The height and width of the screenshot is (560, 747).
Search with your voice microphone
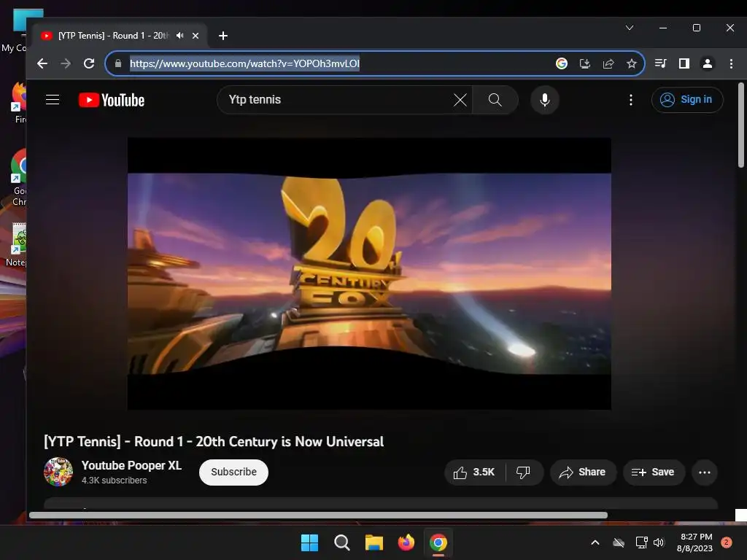544,100
